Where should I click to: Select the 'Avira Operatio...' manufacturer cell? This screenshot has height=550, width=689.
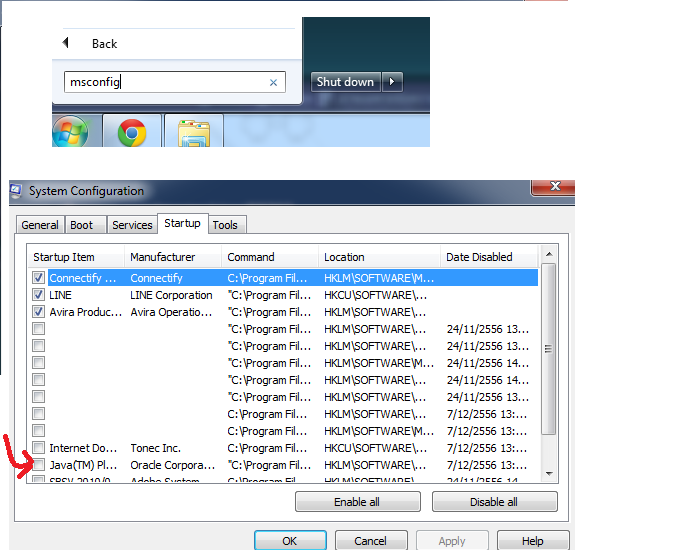click(171, 312)
